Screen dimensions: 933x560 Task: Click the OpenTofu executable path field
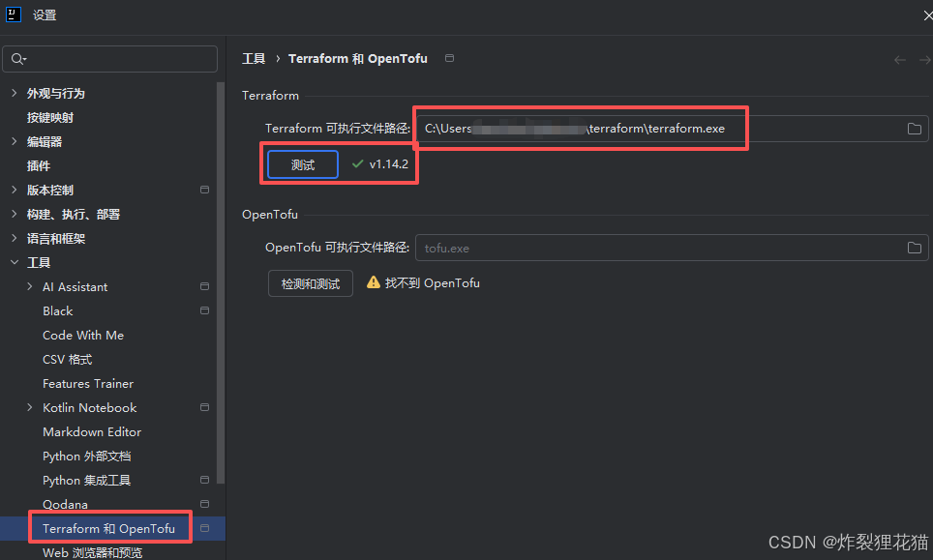(673, 248)
